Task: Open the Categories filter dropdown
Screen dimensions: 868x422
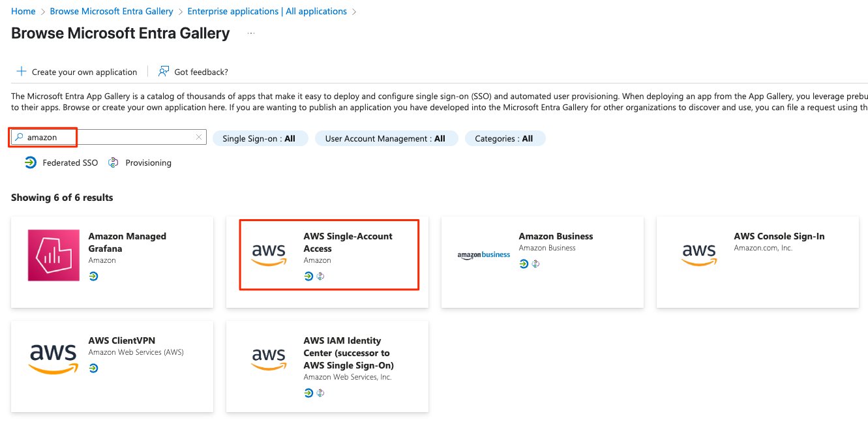Action: click(x=505, y=138)
